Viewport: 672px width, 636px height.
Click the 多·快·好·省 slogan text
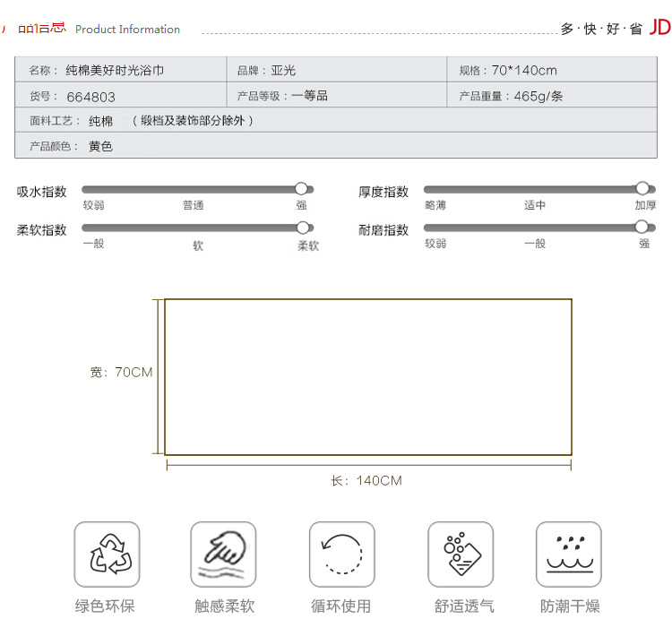601,29
